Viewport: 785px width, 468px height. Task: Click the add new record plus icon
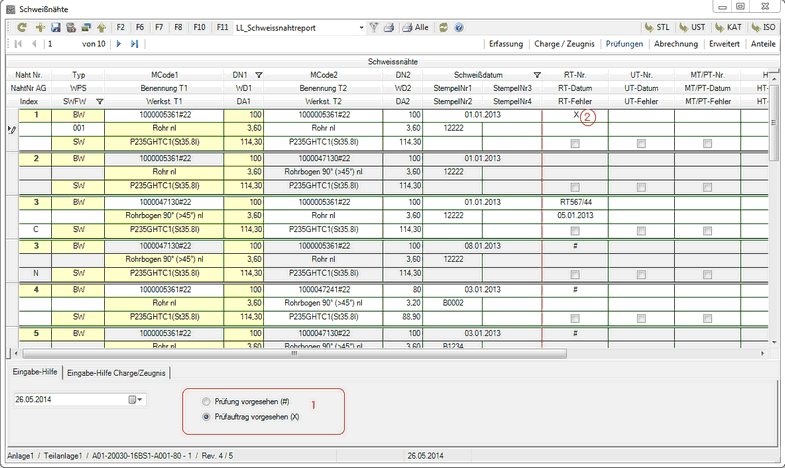click(39, 28)
